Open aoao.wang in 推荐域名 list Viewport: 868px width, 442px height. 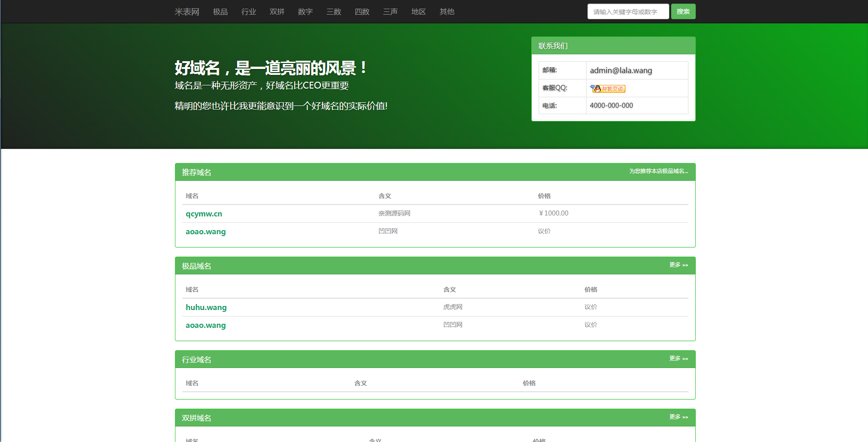(206, 232)
